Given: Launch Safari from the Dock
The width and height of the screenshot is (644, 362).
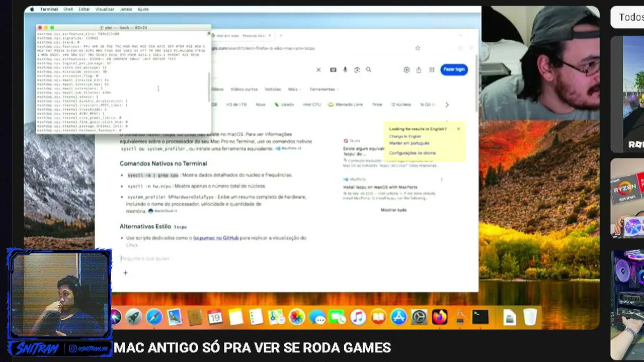Looking at the screenshot, I should pyautogui.click(x=154, y=317).
